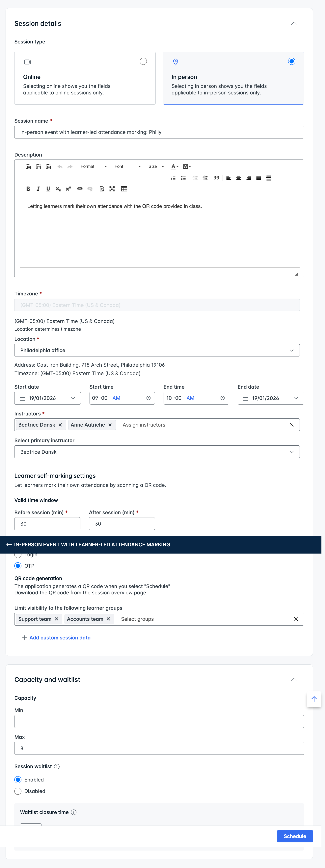Insert a link in the description editor
Screen dimensions: 325x868
80,189
